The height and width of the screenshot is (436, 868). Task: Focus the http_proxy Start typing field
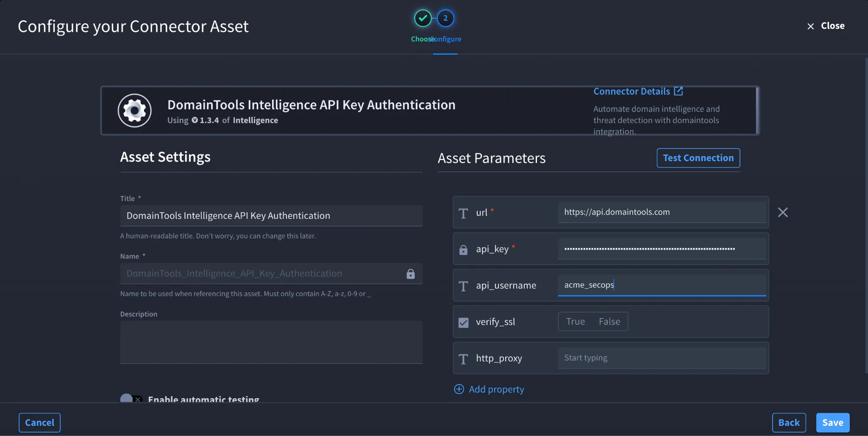(x=662, y=358)
